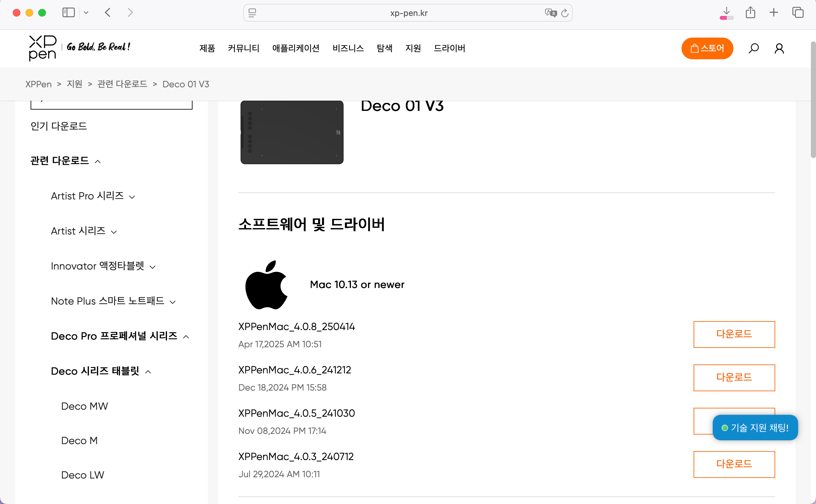Open the 드라이버 menu item
The image size is (816, 504).
pyautogui.click(x=449, y=48)
